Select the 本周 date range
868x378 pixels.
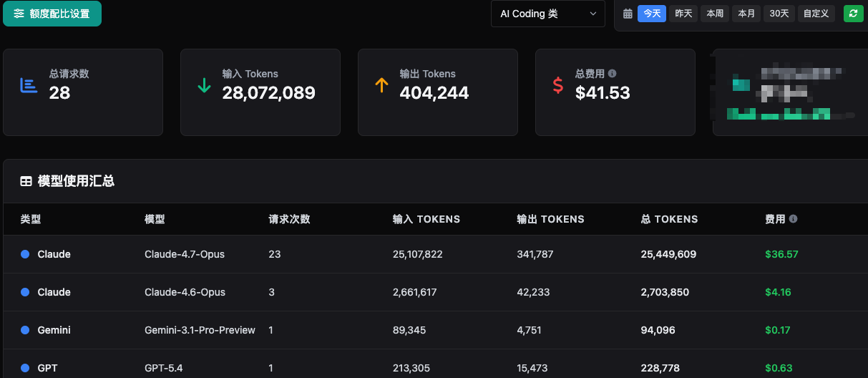715,14
